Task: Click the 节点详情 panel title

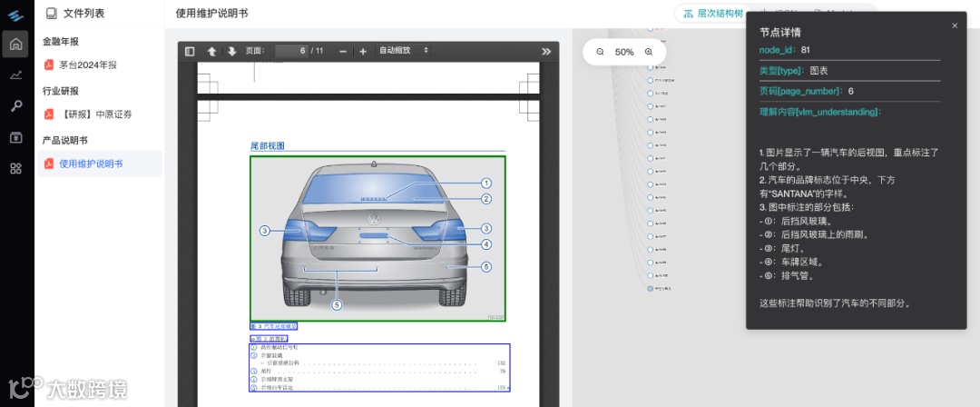Action: pyautogui.click(x=780, y=32)
